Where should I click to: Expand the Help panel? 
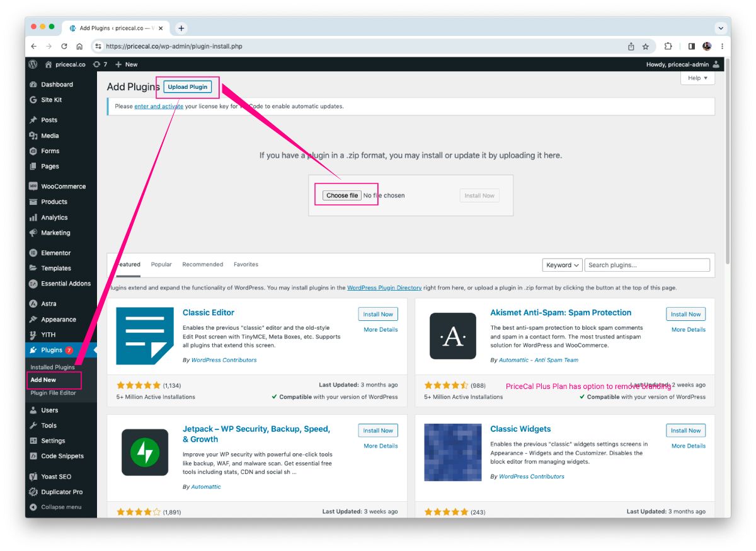697,78
